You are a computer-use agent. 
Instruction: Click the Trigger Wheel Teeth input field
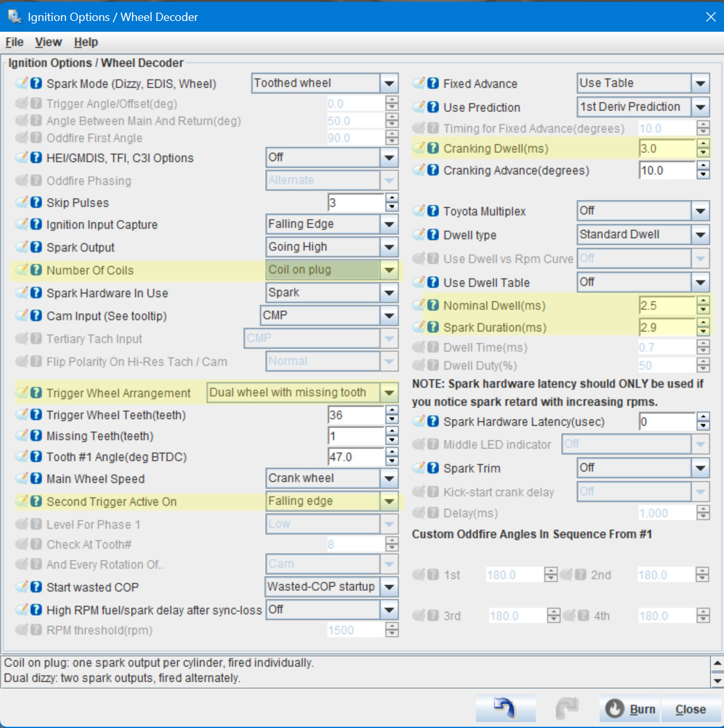[x=355, y=415]
